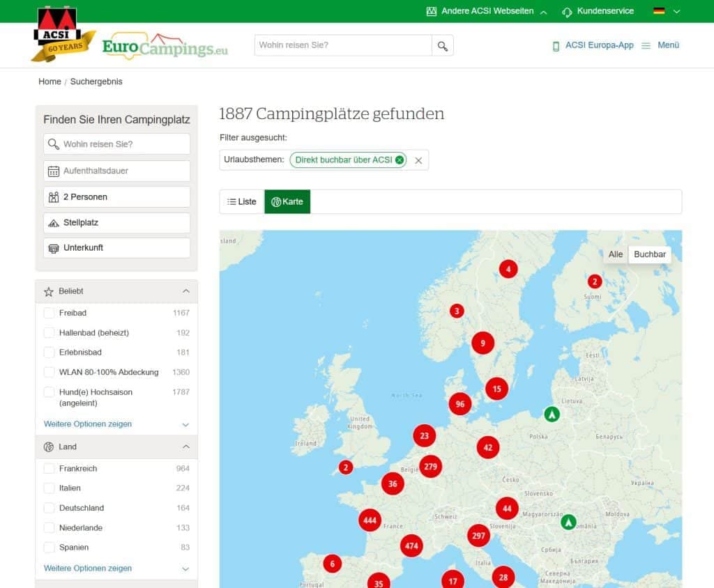Open the ACSI Europa-App link
The width and height of the screenshot is (714, 588).
(599, 45)
